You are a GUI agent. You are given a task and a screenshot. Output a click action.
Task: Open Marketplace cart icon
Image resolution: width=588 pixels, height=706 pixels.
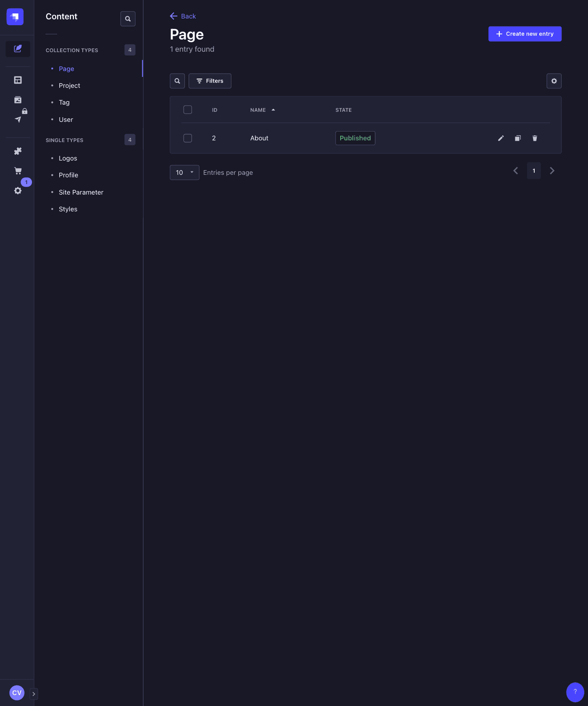coord(18,171)
